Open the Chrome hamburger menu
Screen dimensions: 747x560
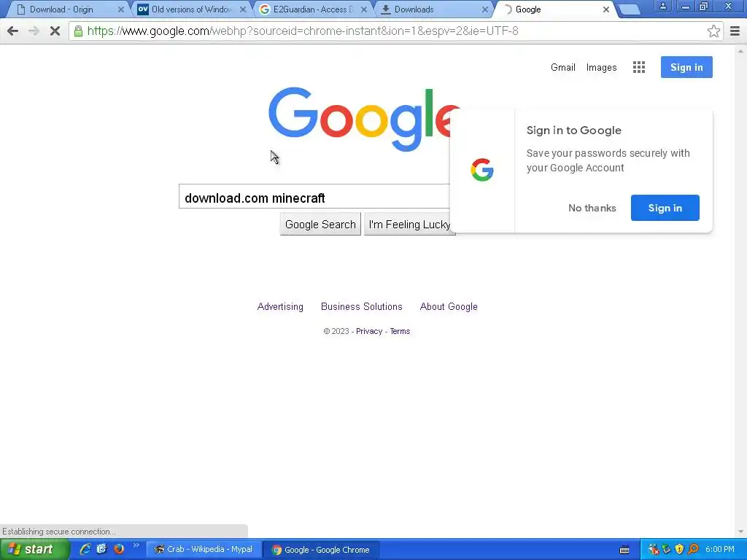[735, 31]
